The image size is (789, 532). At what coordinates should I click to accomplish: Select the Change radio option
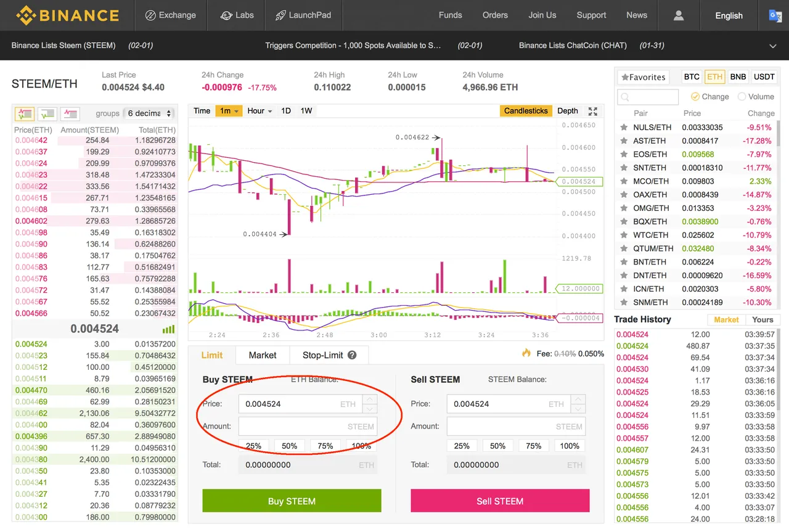point(695,97)
